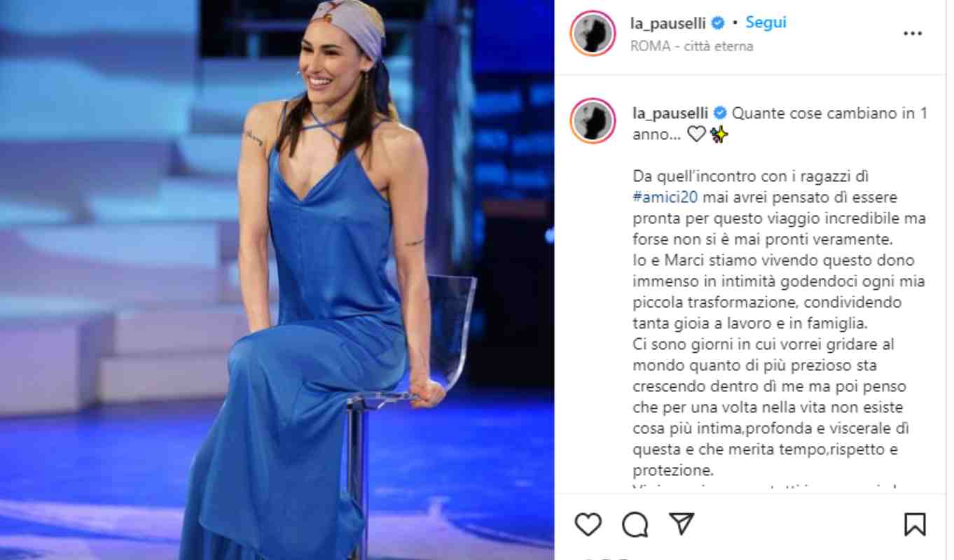Save the post with the bookmark icon
The width and height of the screenshot is (954, 560).
(x=915, y=524)
